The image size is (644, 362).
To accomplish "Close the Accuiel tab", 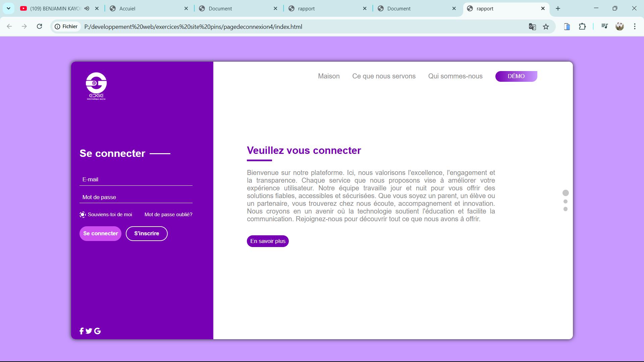I will 186,8.
